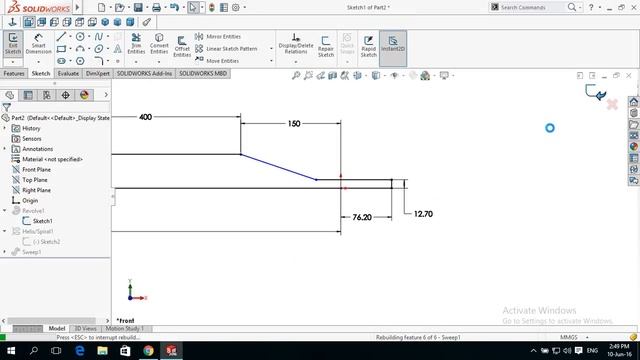Image resolution: width=640 pixels, height=360 pixels.
Task: Open the ConfigurationManager panel tab
Action: coord(47,95)
